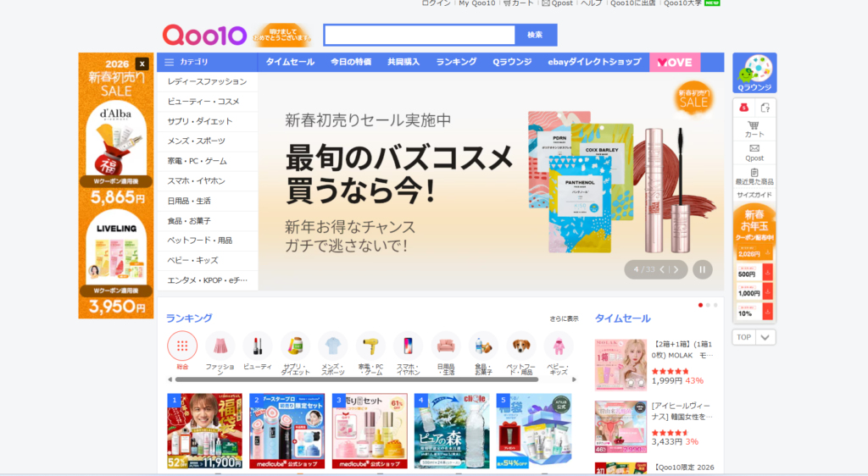The height and width of the screenshot is (476, 868).
Task: Expand the down chevron beside TOP
Action: point(765,337)
